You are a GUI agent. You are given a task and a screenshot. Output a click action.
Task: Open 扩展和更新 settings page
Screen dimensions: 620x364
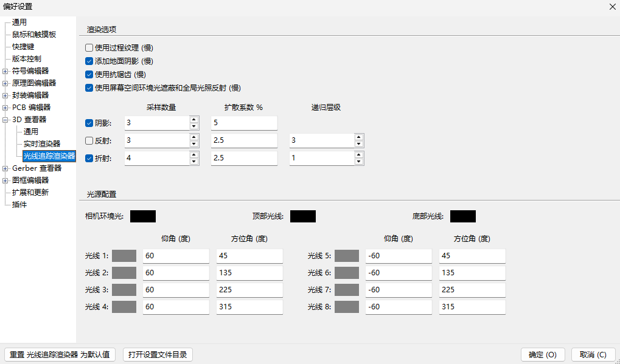coord(30,192)
